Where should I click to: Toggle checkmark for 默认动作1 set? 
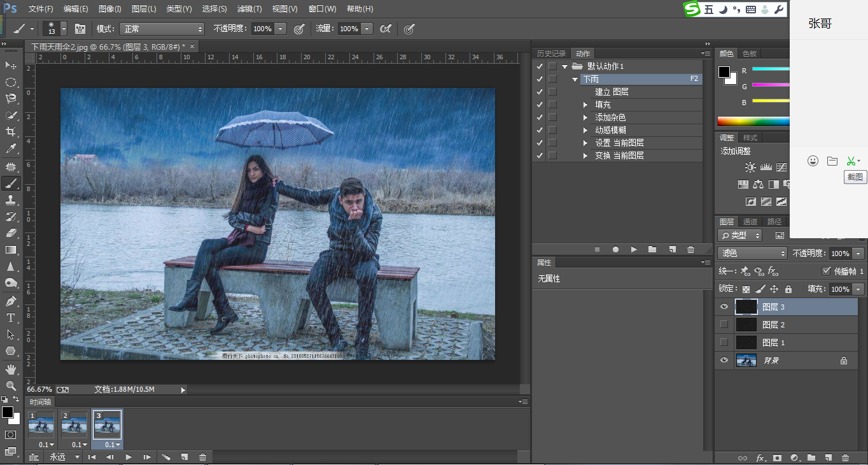pyautogui.click(x=540, y=66)
